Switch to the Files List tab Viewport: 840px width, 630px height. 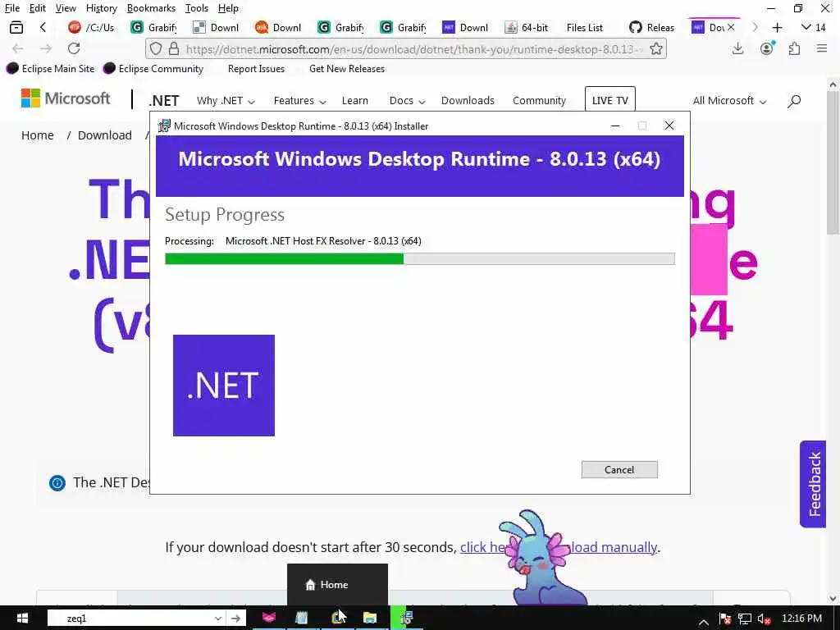click(584, 27)
